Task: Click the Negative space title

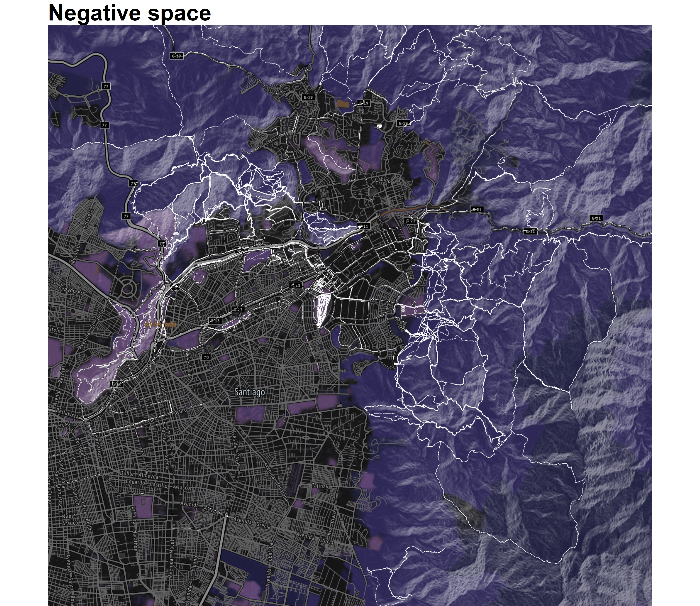Action: point(130,13)
